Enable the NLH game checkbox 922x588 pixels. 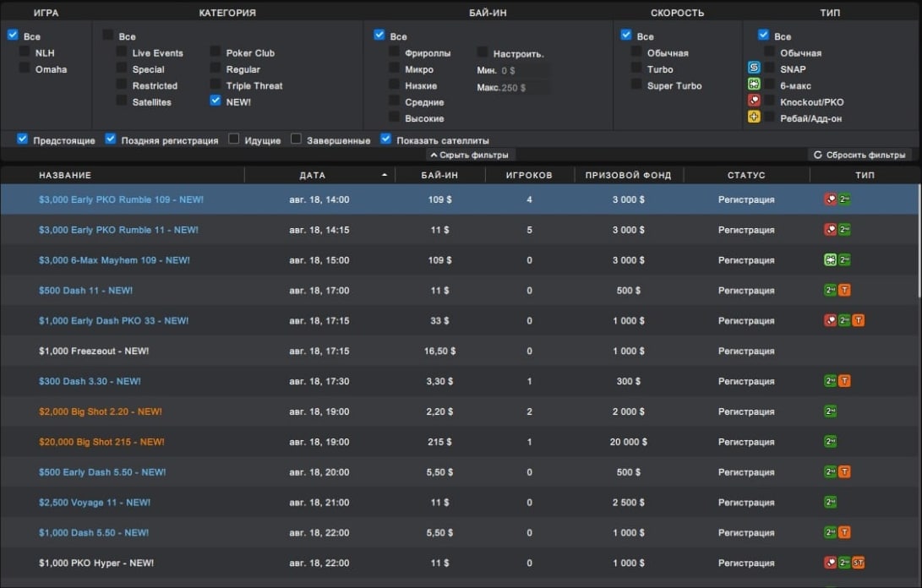tap(25, 52)
